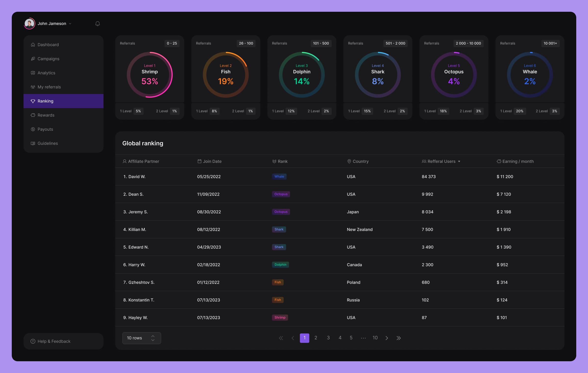Open the Ranking sidebar menu item
This screenshot has width=588, height=373.
(x=63, y=101)
